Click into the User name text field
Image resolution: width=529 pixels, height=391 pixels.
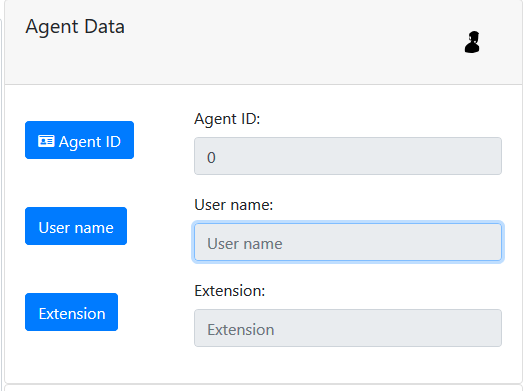coord(348,242)
